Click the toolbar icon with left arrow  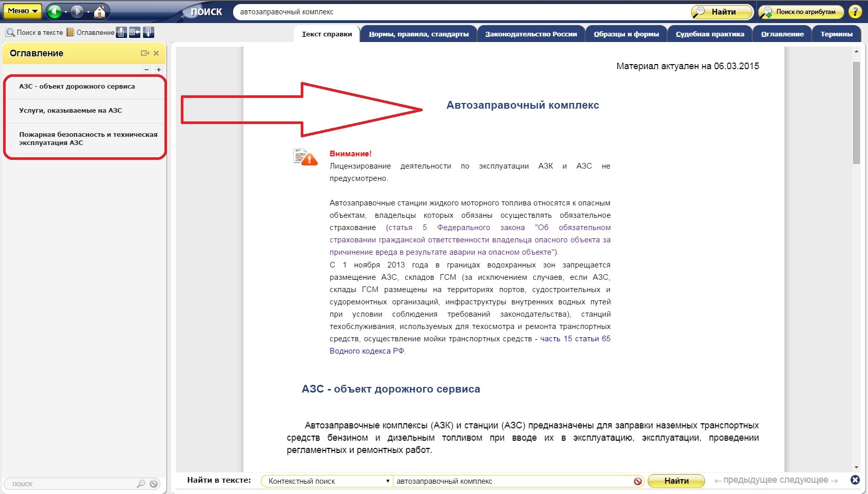[x=135, y=33]
